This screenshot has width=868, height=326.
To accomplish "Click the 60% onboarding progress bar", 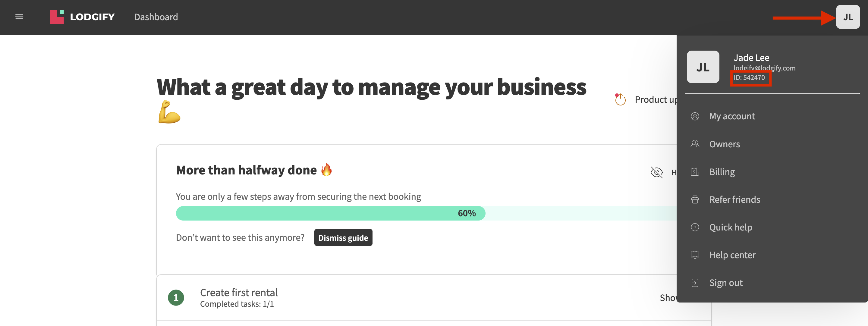I will point(426,213).
